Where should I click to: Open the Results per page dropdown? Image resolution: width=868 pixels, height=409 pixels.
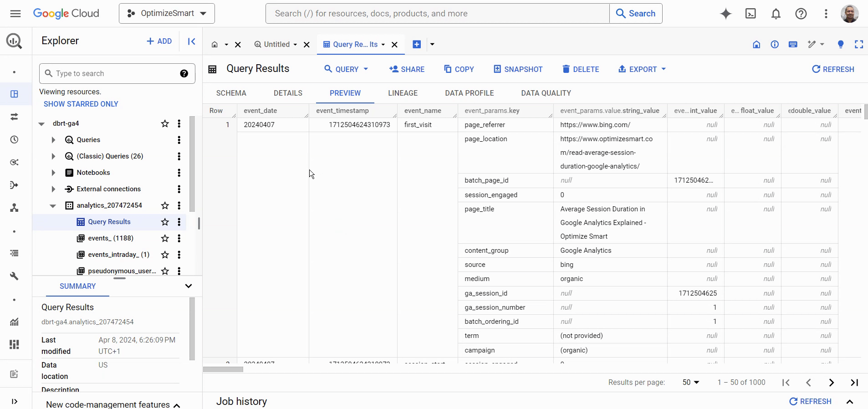(690, 383)
